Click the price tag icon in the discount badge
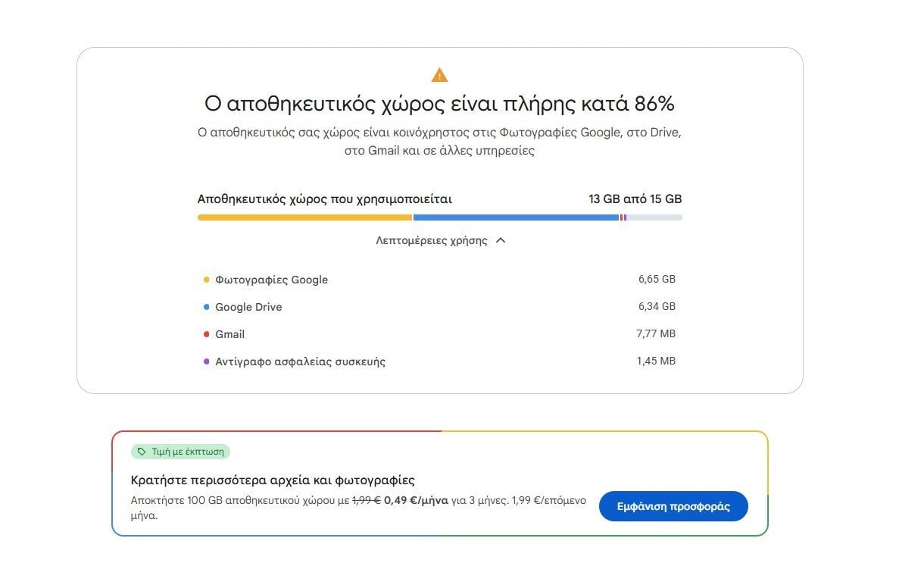This screenshot has width=924, height=582. (142, 452)
